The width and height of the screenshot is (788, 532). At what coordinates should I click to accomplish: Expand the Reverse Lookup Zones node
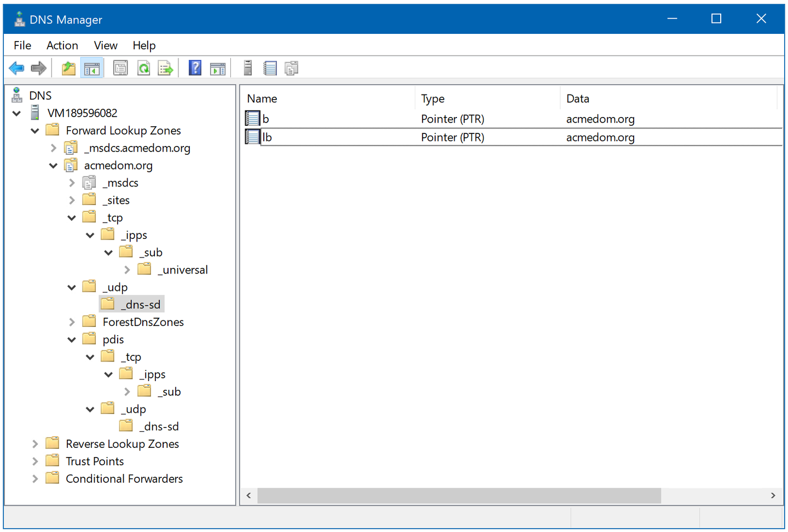(x=35, y=444)
